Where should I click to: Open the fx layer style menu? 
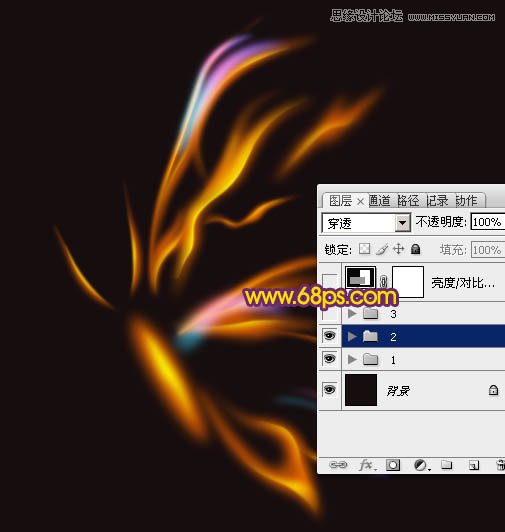pyautogui.click(x=367, y=465)
